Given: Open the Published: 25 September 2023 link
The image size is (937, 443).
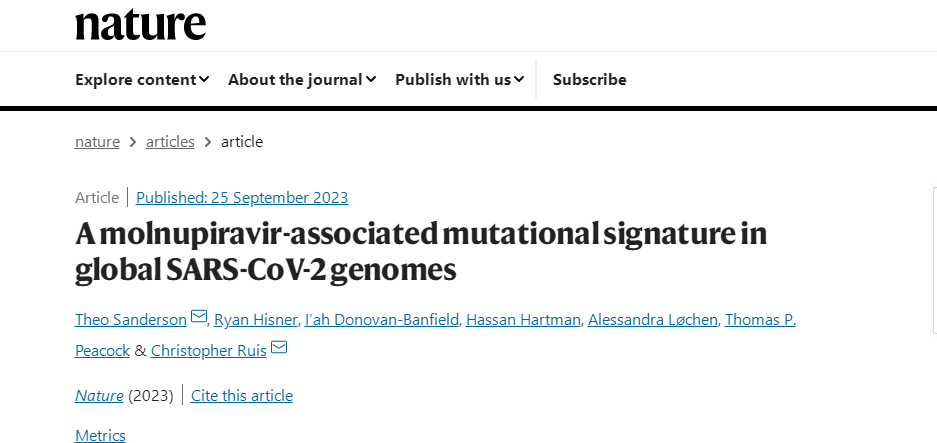Looking at the screenshot, I should [x=242, y=197].
